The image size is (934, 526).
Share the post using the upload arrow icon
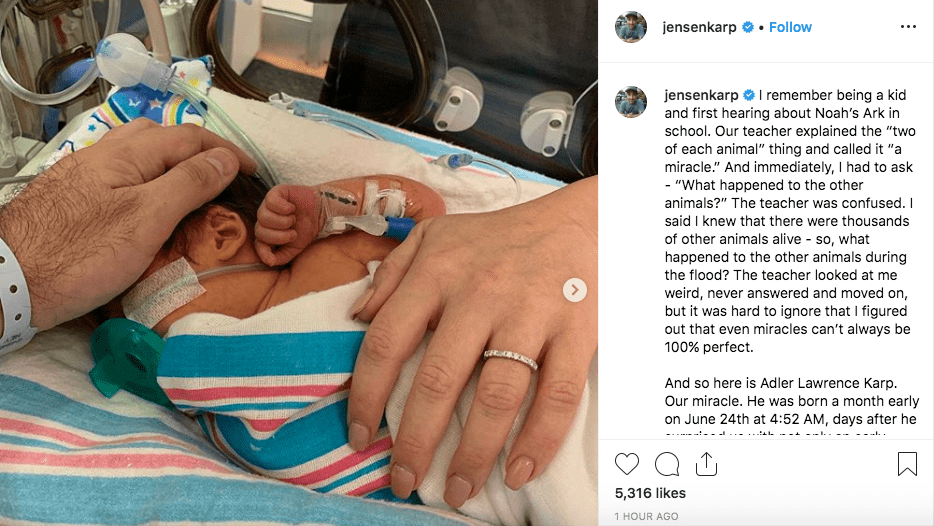(x=706, y=464)
